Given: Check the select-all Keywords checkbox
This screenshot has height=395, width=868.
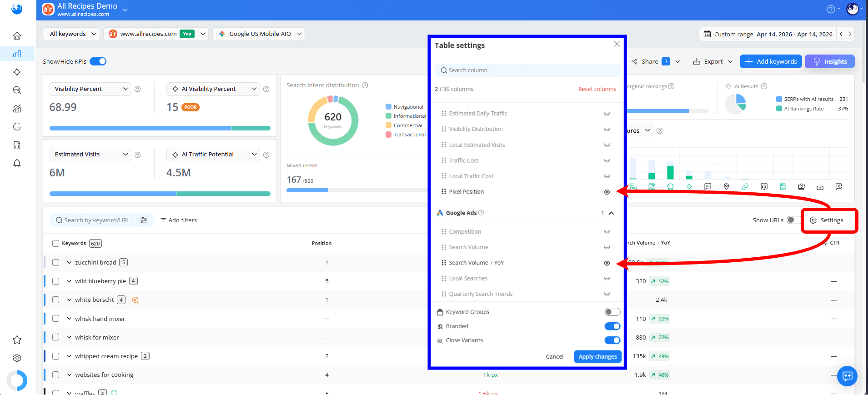Looking at the screenshot, I should point(55,243).
